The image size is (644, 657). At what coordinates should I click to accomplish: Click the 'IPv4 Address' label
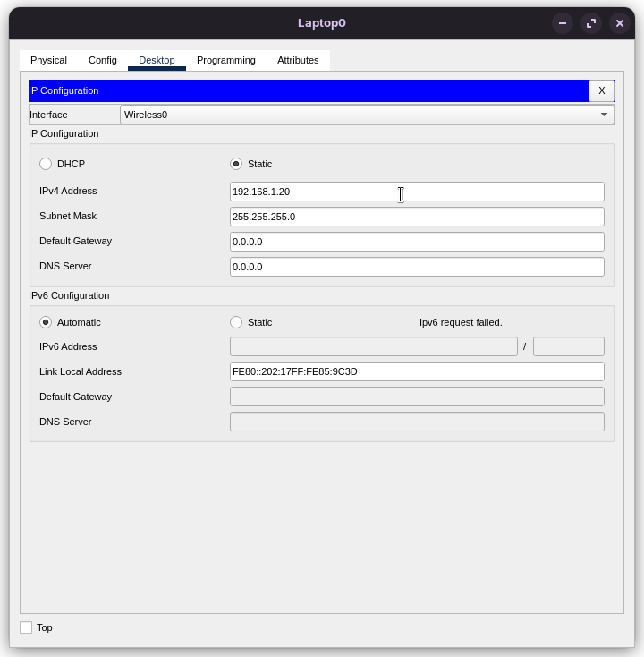(x=68, y=191)
